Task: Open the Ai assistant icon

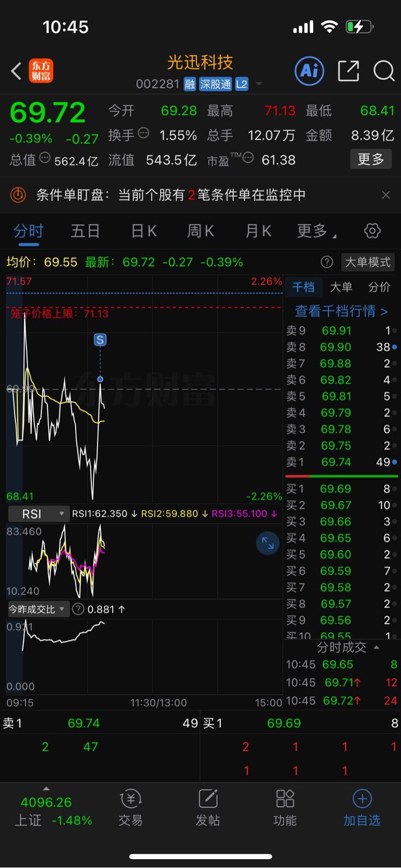Action: pyautogui.click(x=310, y=71)
